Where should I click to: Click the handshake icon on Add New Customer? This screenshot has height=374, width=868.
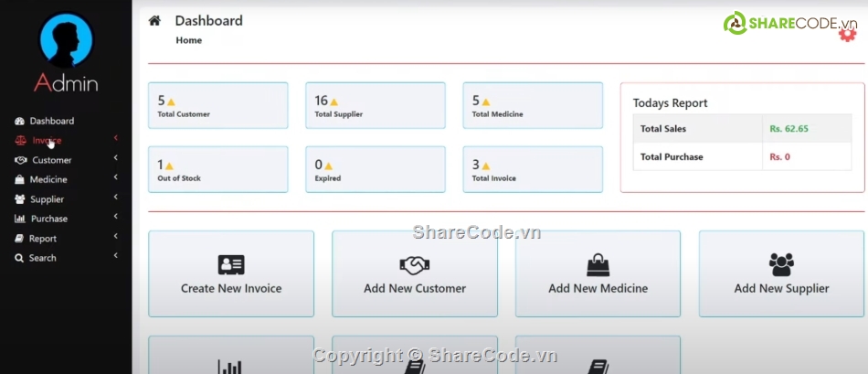pyautogui.click(x=415, y=265)
